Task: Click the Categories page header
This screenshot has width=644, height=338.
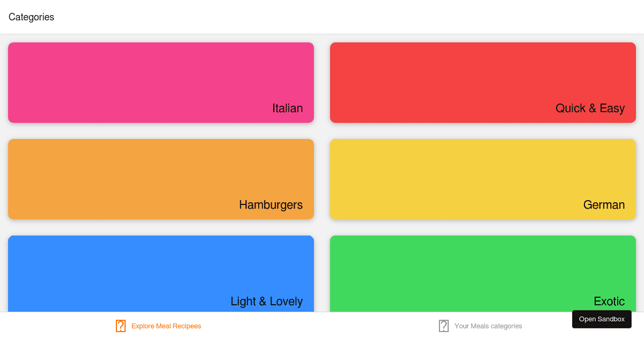Action: tap(31, 17)
